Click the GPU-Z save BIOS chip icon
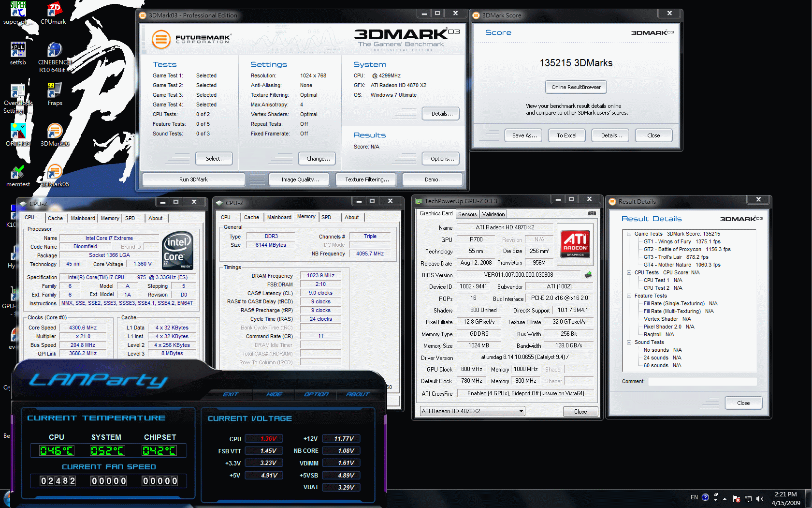This screenshot has width=812, height=508. pyautogui.click(x=588, y=275)
